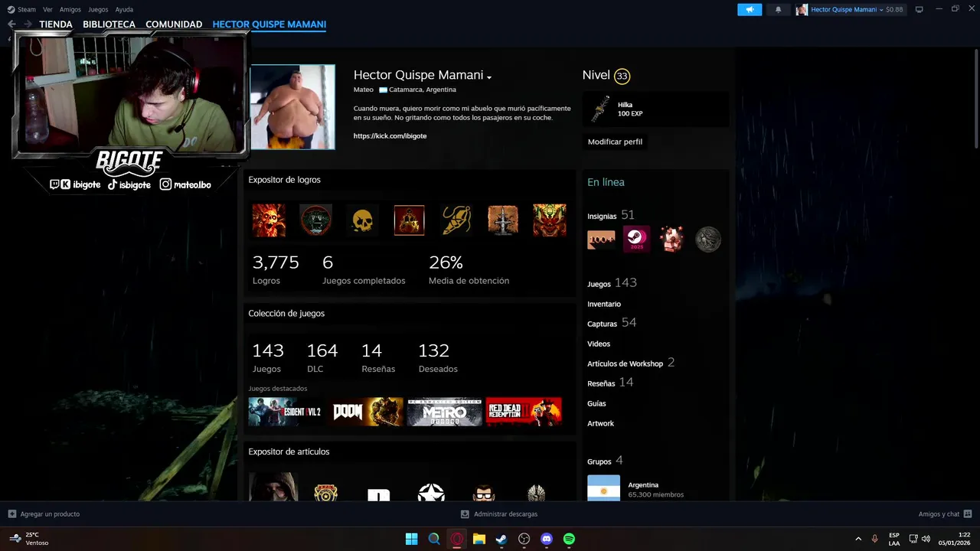
Task: Open the Juegos 143 sidebar link
Action: [612, 283]
